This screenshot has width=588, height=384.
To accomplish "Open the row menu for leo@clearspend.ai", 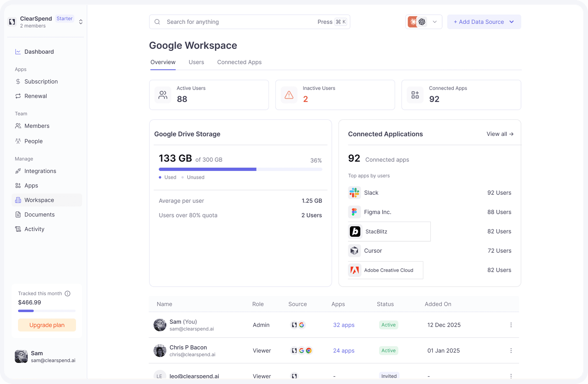I will (x=511, y=376).
